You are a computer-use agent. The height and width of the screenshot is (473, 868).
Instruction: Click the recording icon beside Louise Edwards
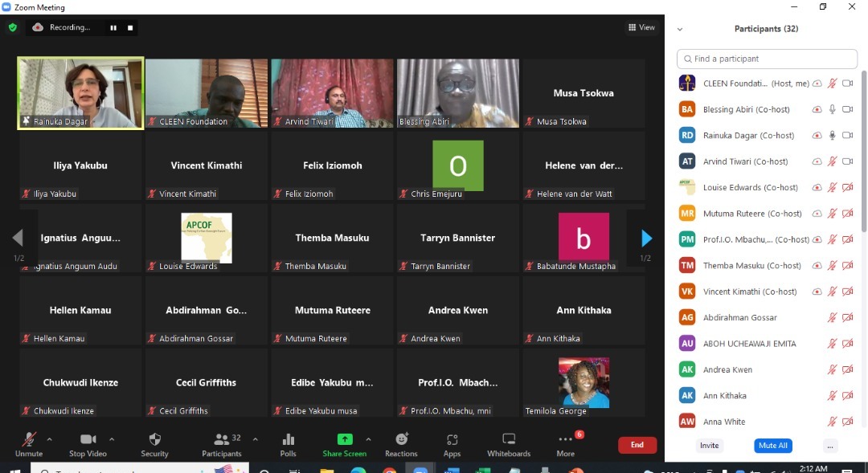point(817,188)
